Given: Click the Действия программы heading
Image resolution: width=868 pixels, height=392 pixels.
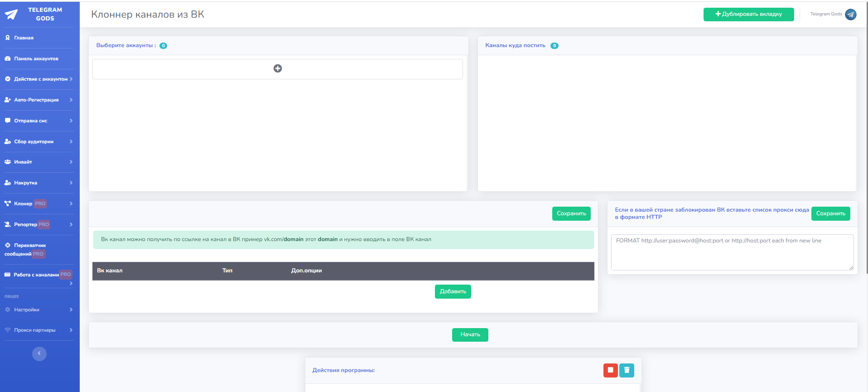Looking at the screenshot, I should tap(343, 370).
